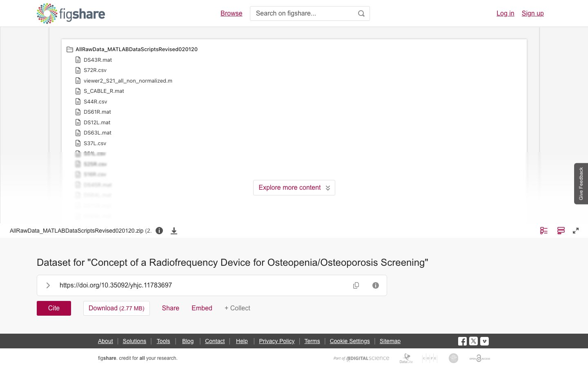Switch to stacked view icon

[561, 231]
